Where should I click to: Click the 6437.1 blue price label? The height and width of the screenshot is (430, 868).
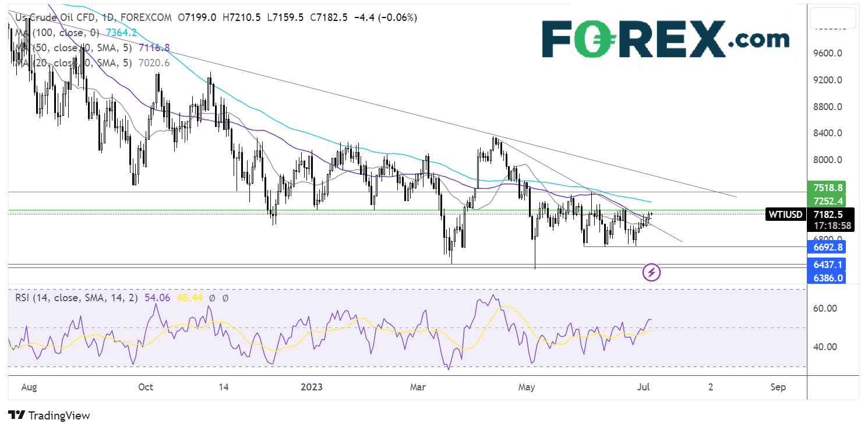(x=826, y=265)
